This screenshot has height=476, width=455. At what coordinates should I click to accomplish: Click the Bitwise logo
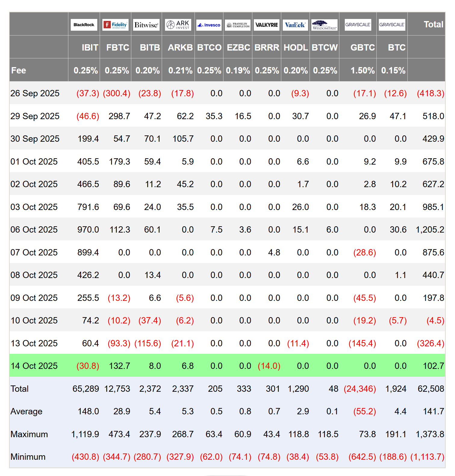coord(146,25)
